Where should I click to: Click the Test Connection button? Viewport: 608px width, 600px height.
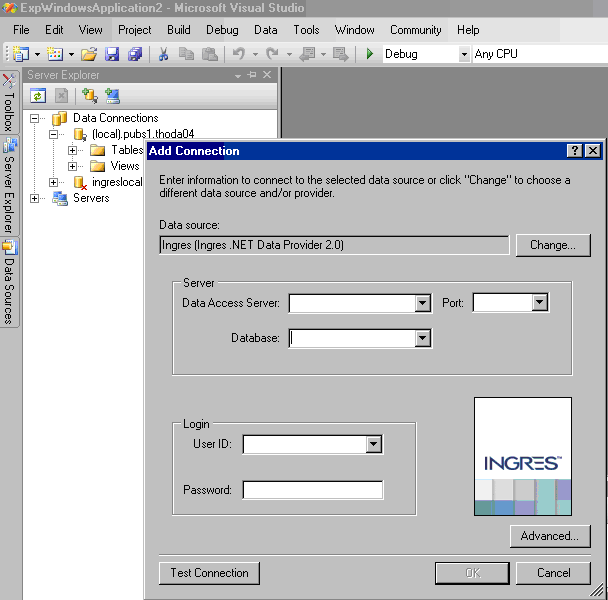[x=209, y=573]
